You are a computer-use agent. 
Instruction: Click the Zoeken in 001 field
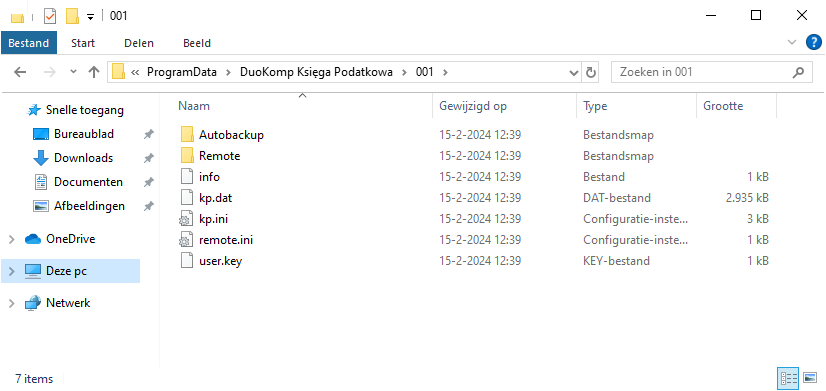[701, 72]
